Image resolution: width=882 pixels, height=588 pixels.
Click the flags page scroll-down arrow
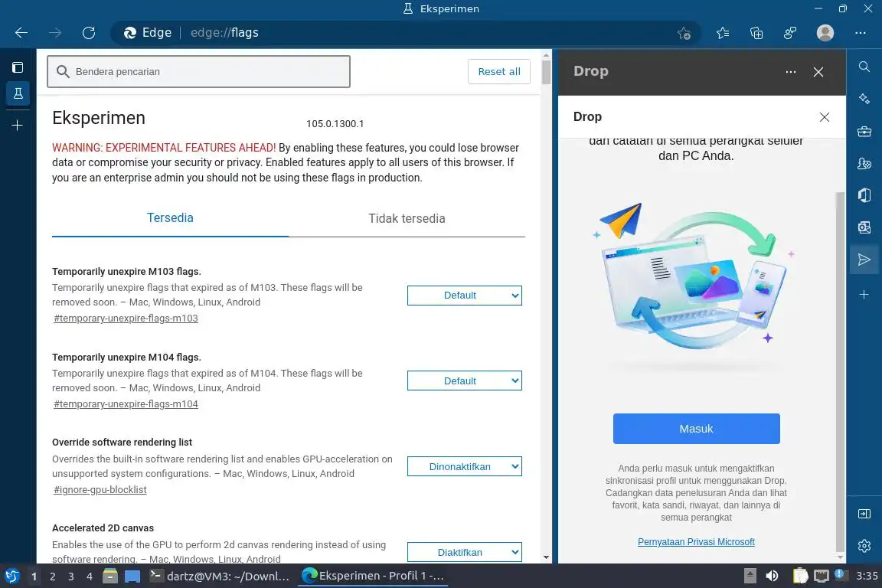[546, 557]
